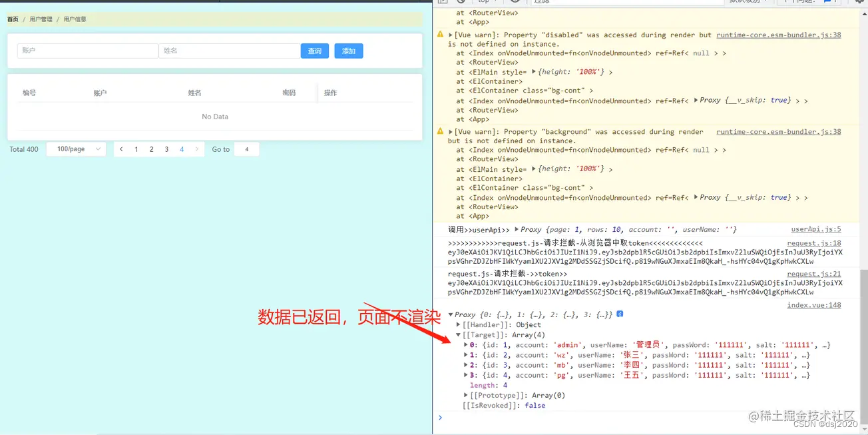Expand the [[Prototype]]: Array(0) entry
Viewport: 868px width, 435px height.
(x=466, y=395)
